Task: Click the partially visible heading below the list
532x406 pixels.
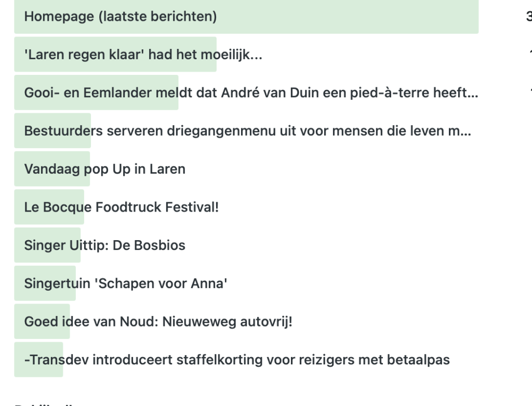Action: (x=47, y=404)
